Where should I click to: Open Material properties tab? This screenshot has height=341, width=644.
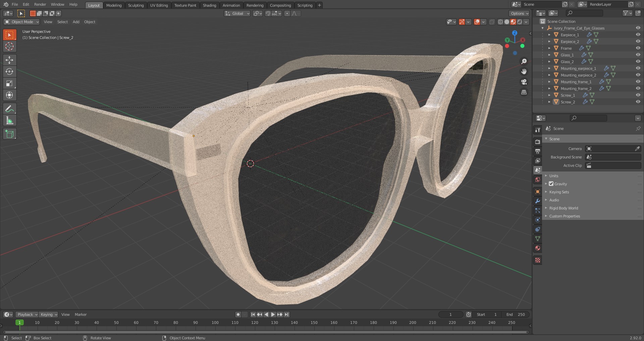538,248
